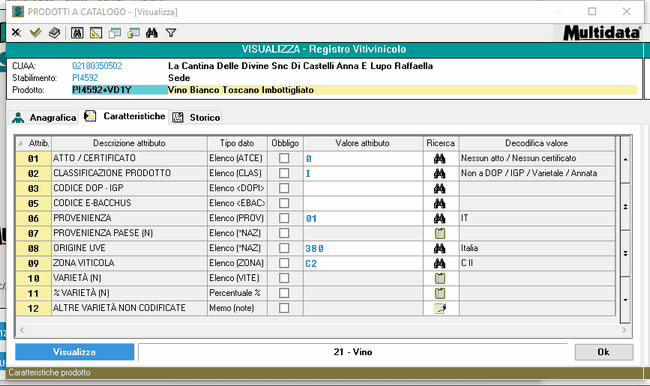Toggle Obbligo checkbox for VARIETÀ (N) row 10

[x=284, y=278]
